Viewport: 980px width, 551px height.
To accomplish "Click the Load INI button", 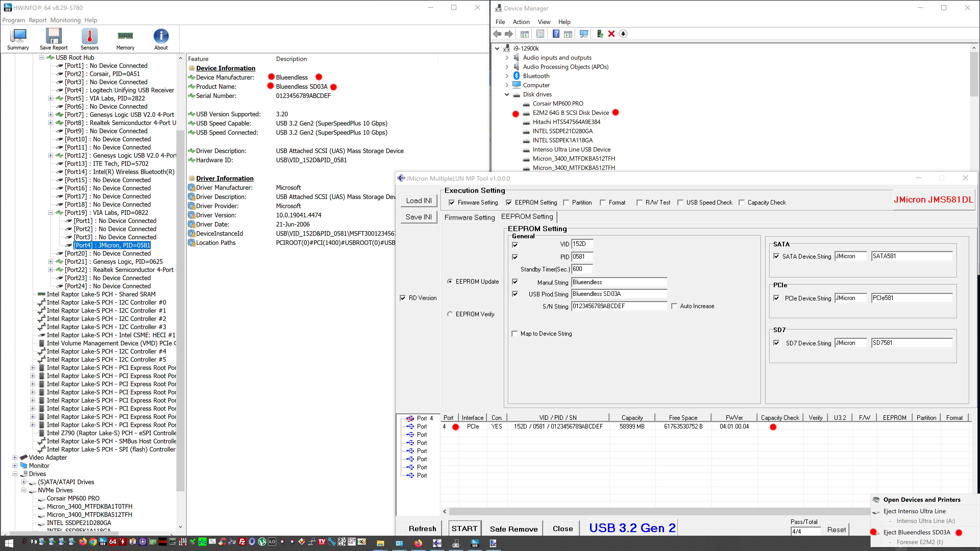I will 419,201.
